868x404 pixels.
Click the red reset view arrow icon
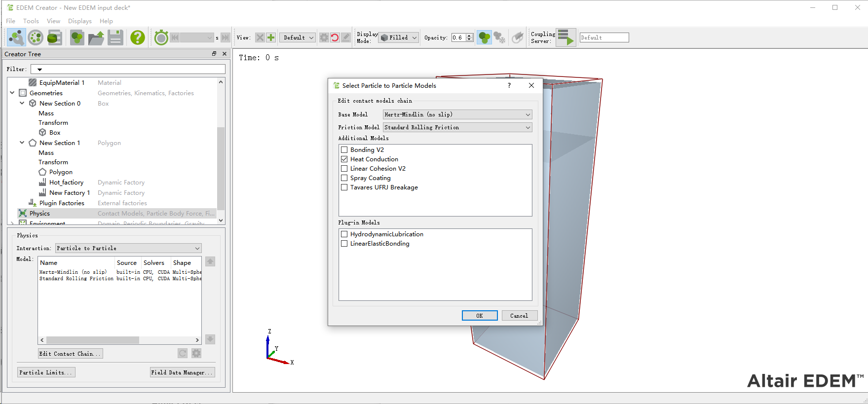point(335,37)
